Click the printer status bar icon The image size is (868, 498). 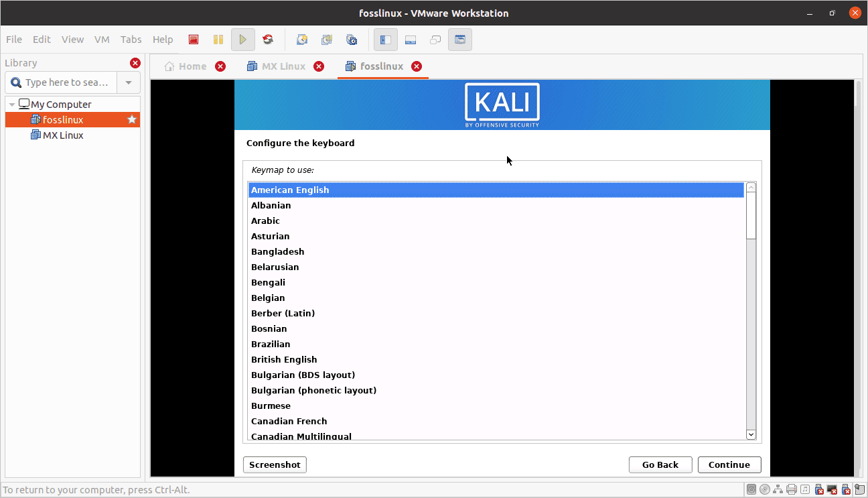click(x=792, y=489)
